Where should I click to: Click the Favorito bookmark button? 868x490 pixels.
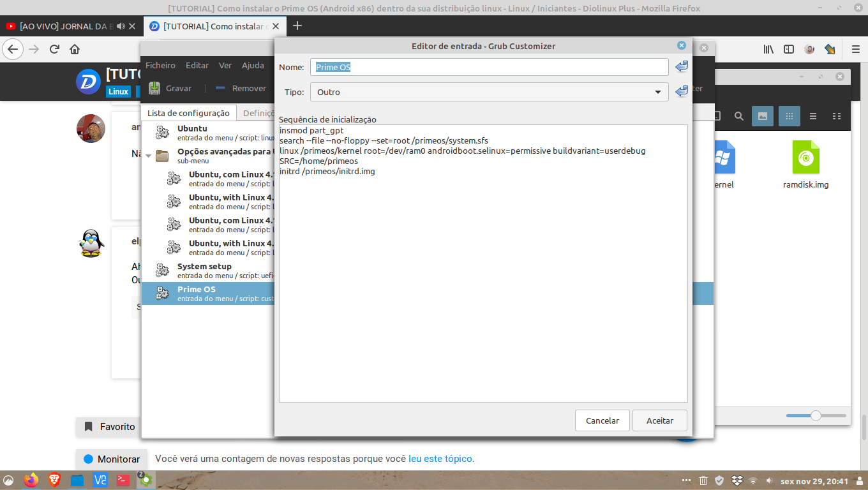(110, 427)
